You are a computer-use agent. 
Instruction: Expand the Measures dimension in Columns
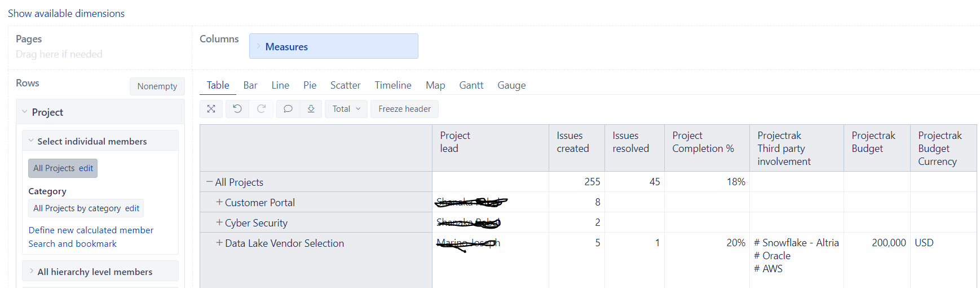click(259, 46)
